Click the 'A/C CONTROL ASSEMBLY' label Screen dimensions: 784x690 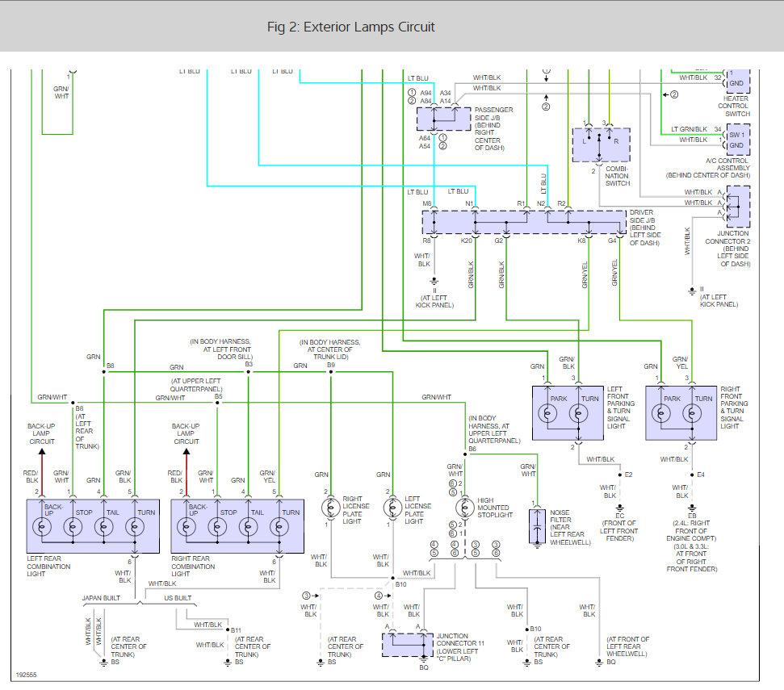(727, 165)
